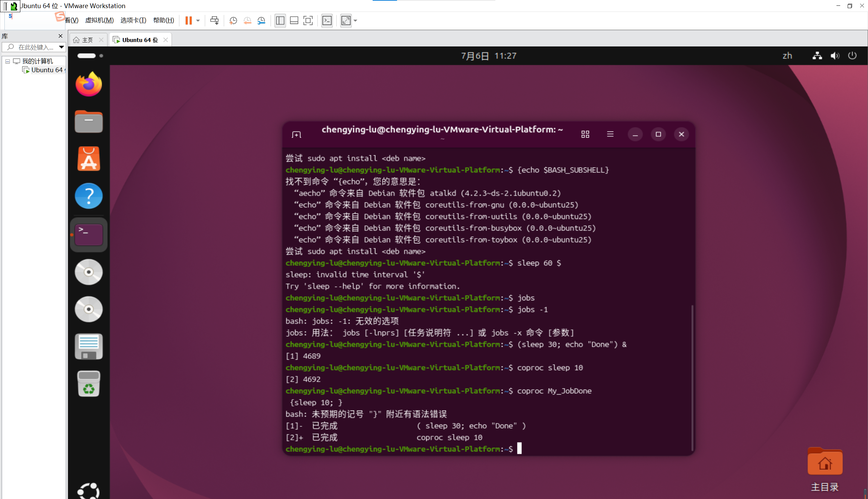The height and width of the screenshot is (499, 868).
Task: Open the power menu icon
Action: [852, 56]
